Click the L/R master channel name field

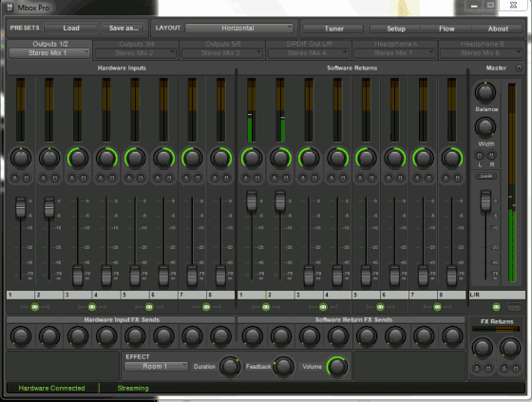point(497,295)
